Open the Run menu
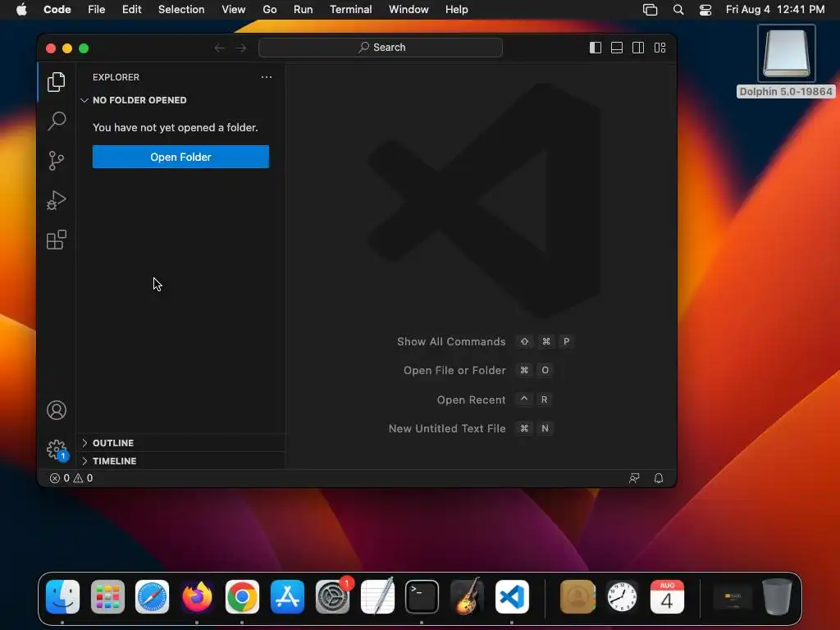This screenshot has height=630, width=840. pyautogui.click(x=304, y=10)
